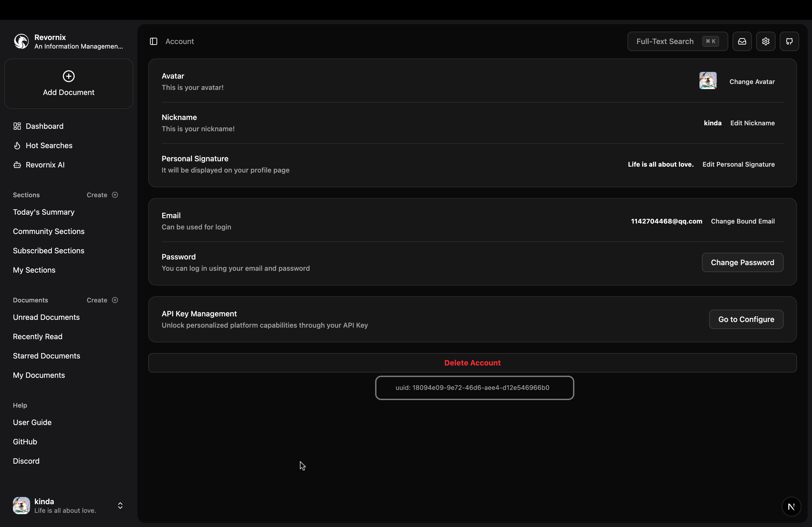Click the Add Document plus icon
The image size is (812, 527).
coord(68,76)
